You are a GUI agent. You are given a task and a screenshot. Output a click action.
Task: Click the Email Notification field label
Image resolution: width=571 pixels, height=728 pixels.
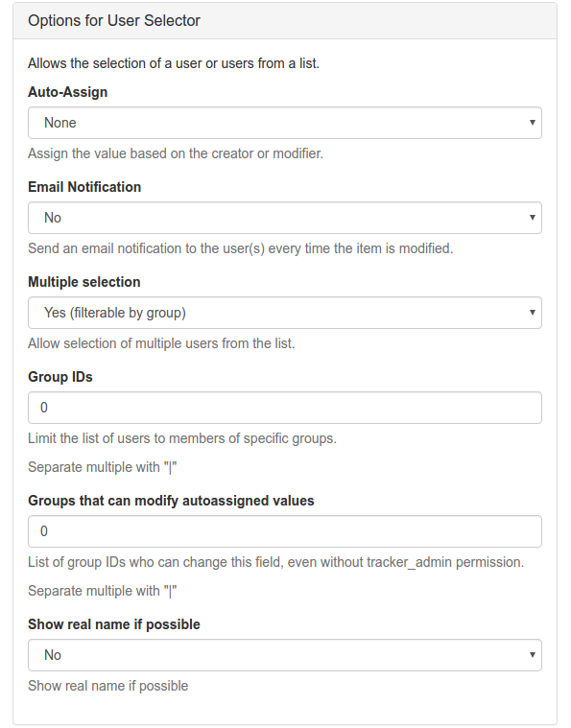pyautogui.click(x=84, y=187)
